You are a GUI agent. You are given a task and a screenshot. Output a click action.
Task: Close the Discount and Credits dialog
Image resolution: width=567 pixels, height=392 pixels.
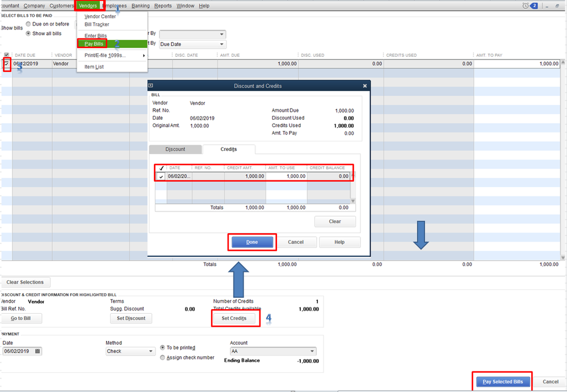365,86
